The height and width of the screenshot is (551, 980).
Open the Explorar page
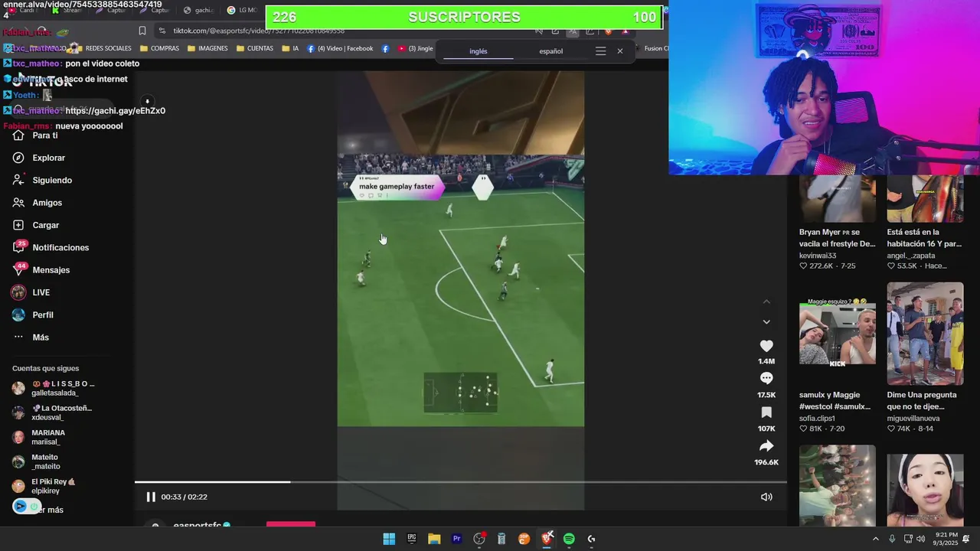coord(39,158)
